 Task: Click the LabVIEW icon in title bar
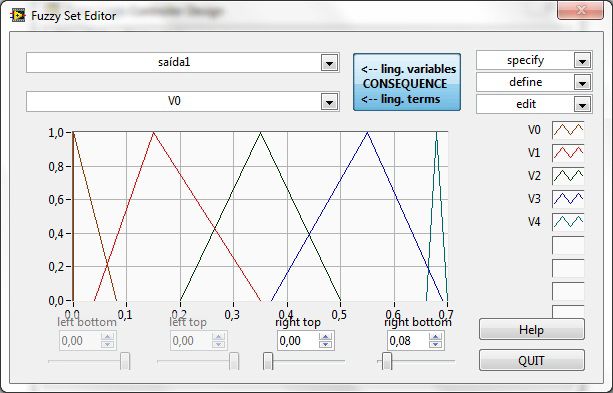(18, 16)
